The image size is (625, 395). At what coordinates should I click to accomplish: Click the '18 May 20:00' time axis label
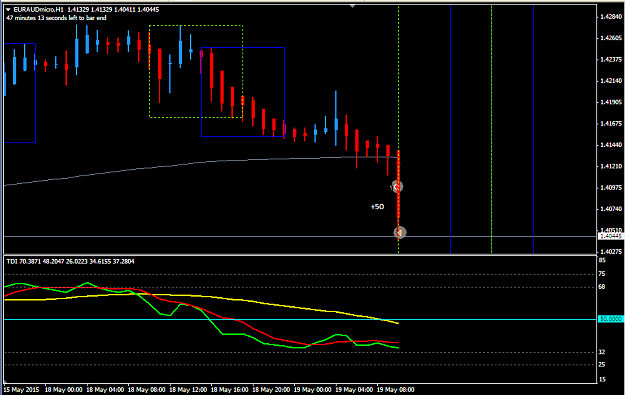(271, 389)
